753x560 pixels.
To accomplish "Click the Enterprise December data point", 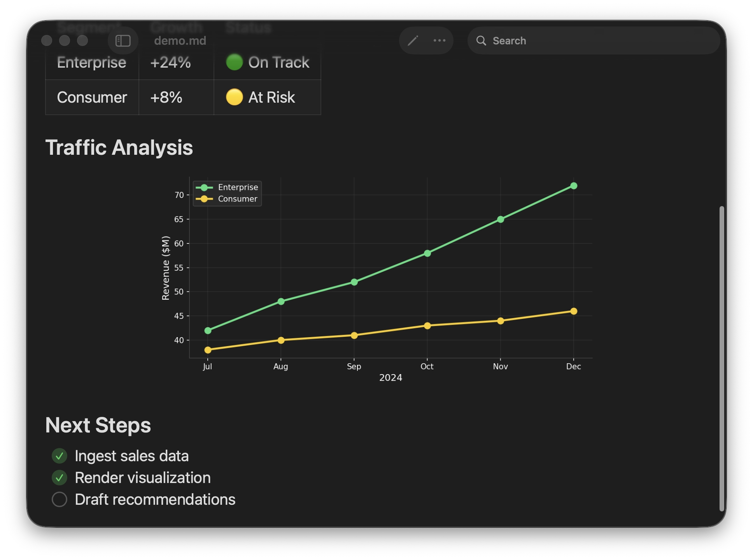I will pyautogui.click(x=574, y=186).
